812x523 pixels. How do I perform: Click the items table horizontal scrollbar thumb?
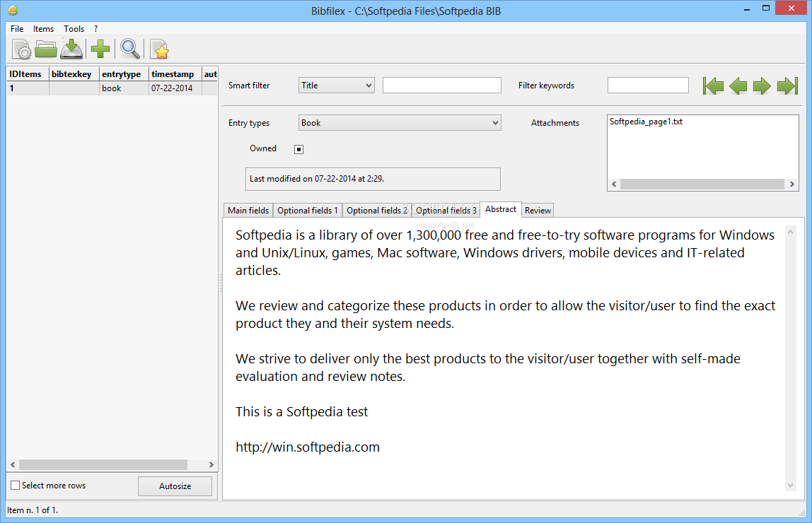[x=103, y=464]
